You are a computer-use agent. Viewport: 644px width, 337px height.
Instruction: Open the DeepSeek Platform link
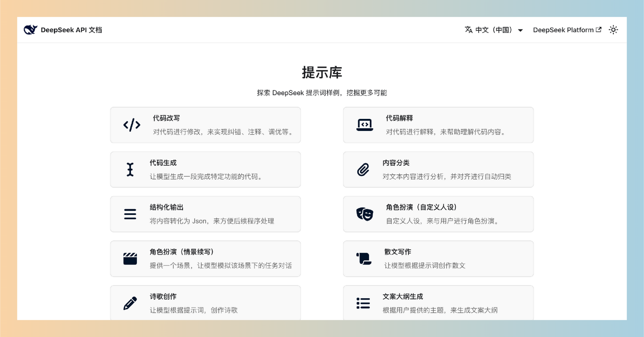click(x=567, y=30)
